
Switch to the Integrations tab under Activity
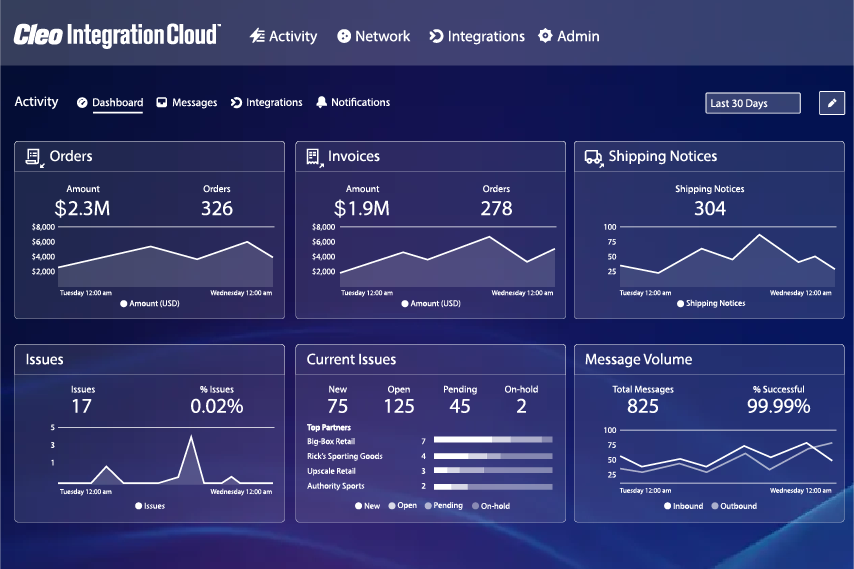[x=266, y=102]
